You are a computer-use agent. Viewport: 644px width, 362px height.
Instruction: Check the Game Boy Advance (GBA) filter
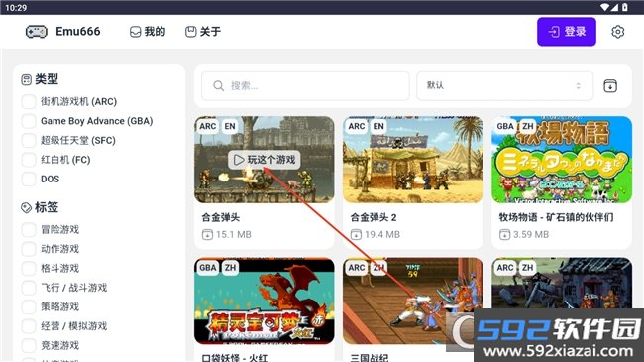click(x=29, y=121)
